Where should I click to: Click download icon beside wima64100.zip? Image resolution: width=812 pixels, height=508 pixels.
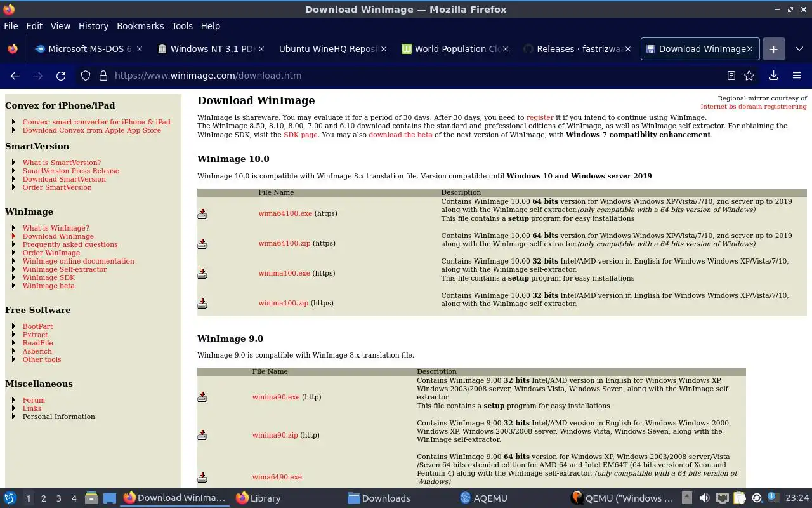point(202,243)
